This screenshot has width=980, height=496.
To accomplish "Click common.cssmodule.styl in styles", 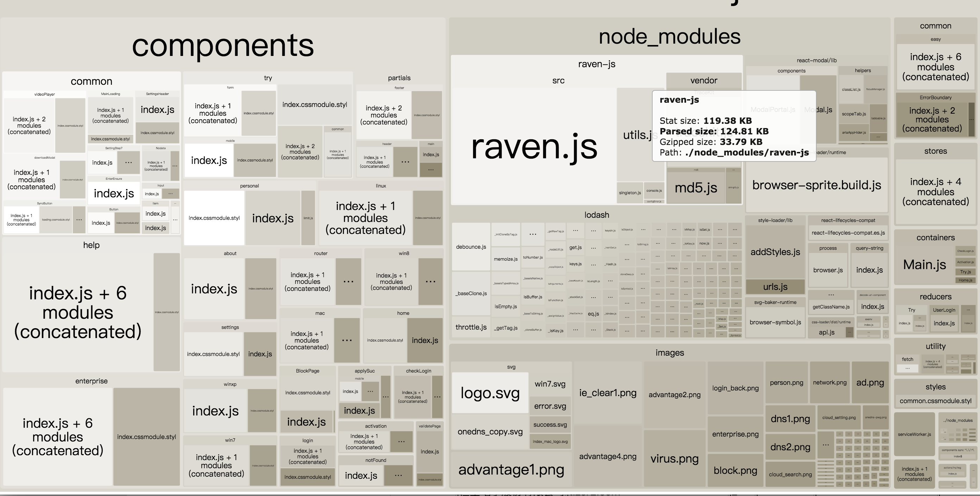I will click(x=935, y=401).
